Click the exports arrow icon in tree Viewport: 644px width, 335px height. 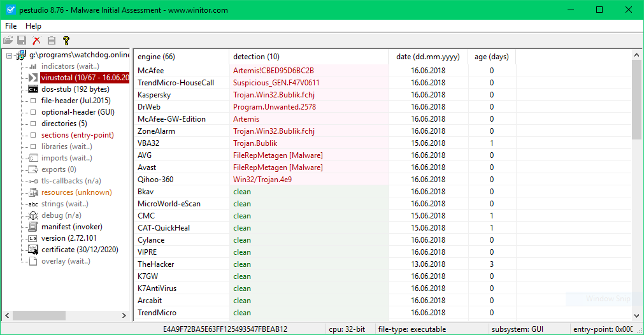coord(33,169)
